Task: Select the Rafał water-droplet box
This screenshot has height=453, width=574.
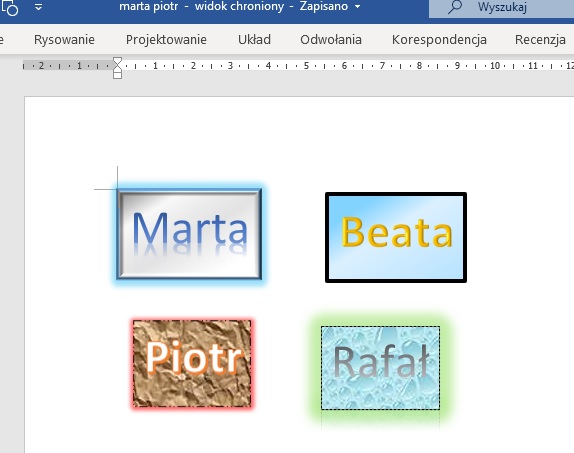Action: click(381, 368)
